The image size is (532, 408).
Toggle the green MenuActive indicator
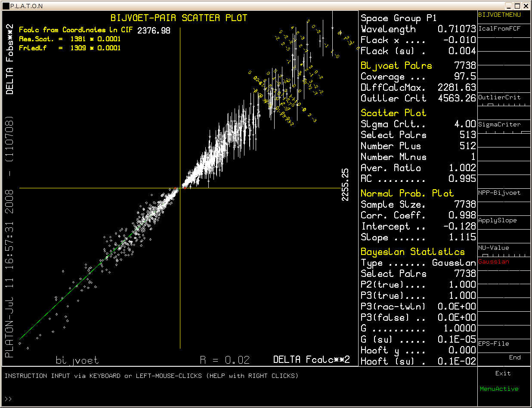(499, 389)
